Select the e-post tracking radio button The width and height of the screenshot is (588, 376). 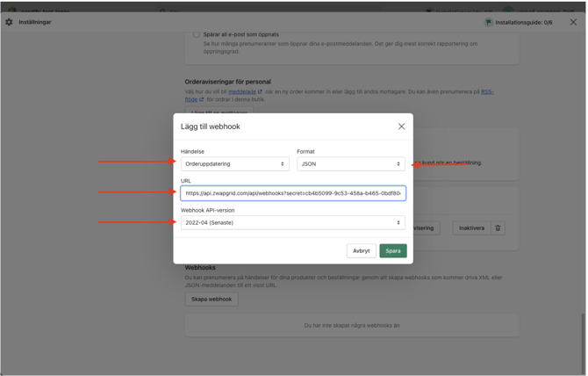[x=197, y=34]
